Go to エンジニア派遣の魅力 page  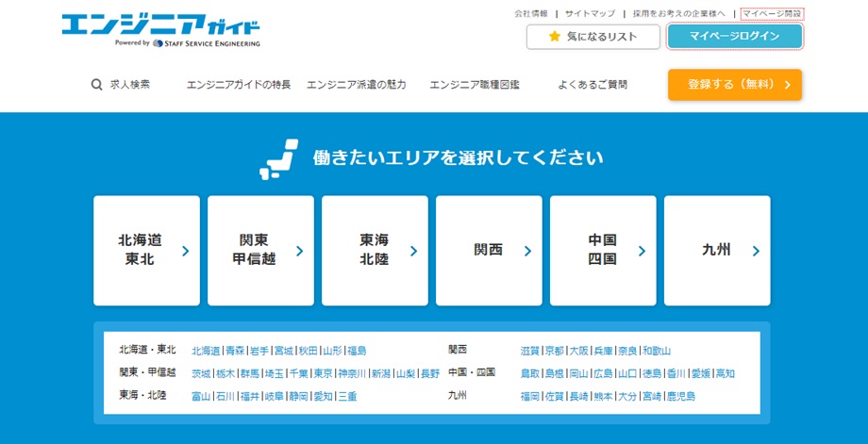(x=356, y=84)
